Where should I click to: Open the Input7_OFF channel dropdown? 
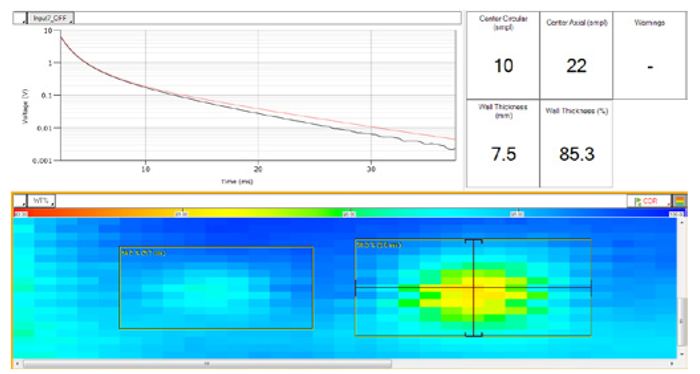pos(51,18)
